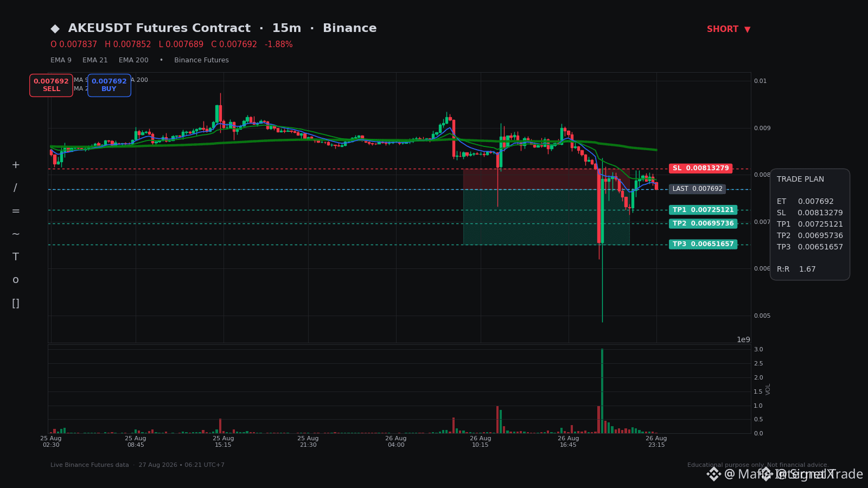Click the tallest green bar in the volume panel

602,391
